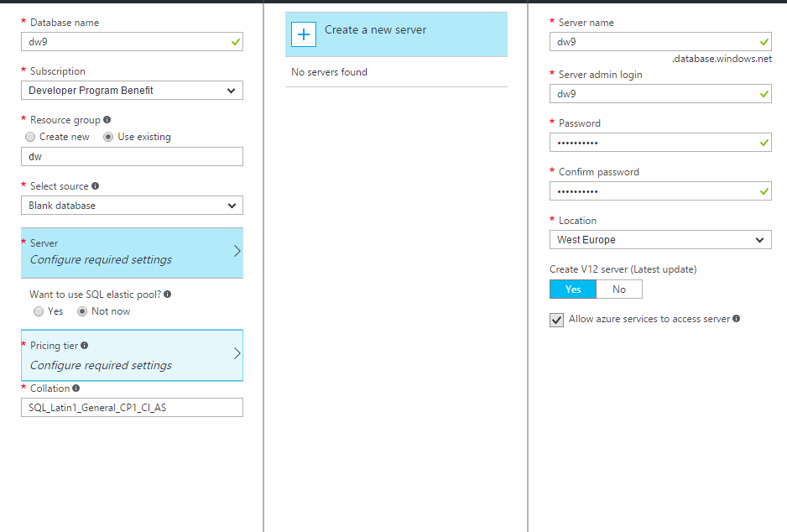Image resolution: width=787 pixels, height=532 pixels.
Task: Select the Create a new server entry
Action: (x=396, y=34)
